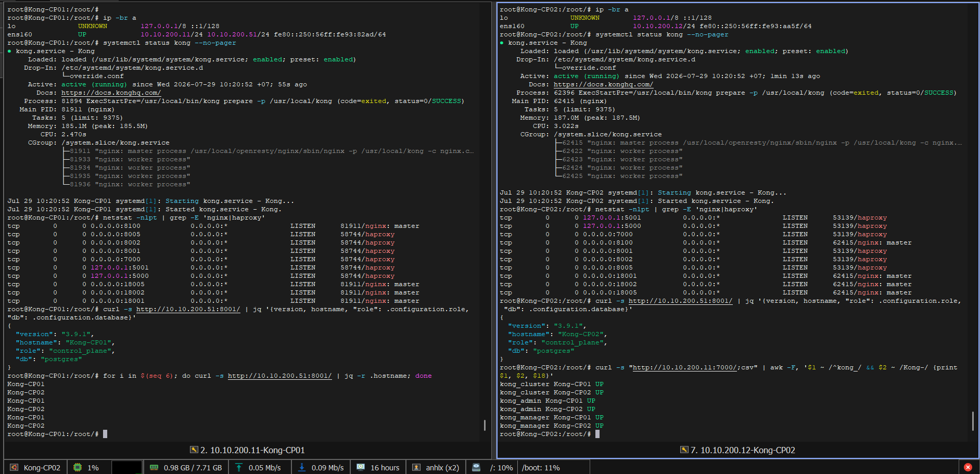Close the remote monitoring bar with red X
The width and height of the screenshot is (980, 474).
coord(968,467)
